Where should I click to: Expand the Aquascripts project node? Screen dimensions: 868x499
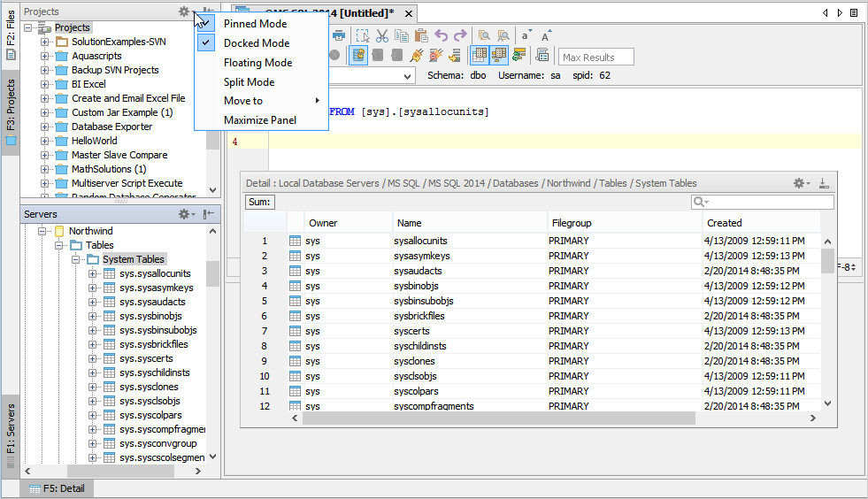click(x=44, y=56)
